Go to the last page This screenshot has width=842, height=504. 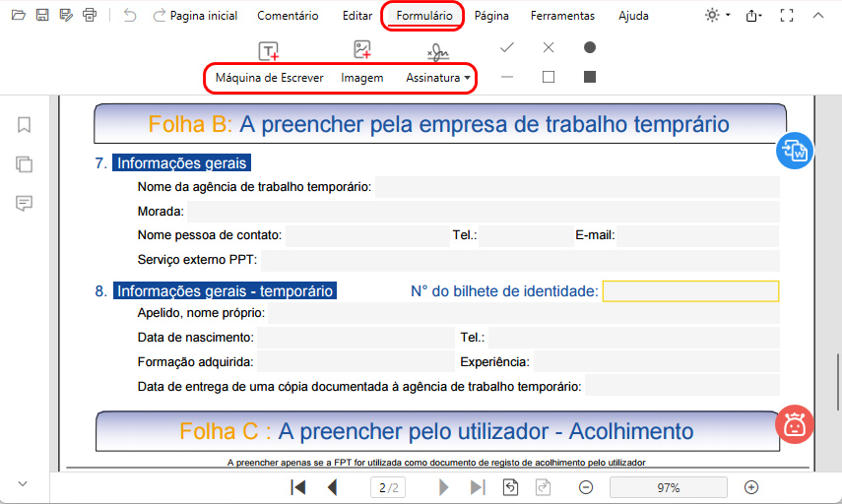[478, 487]
